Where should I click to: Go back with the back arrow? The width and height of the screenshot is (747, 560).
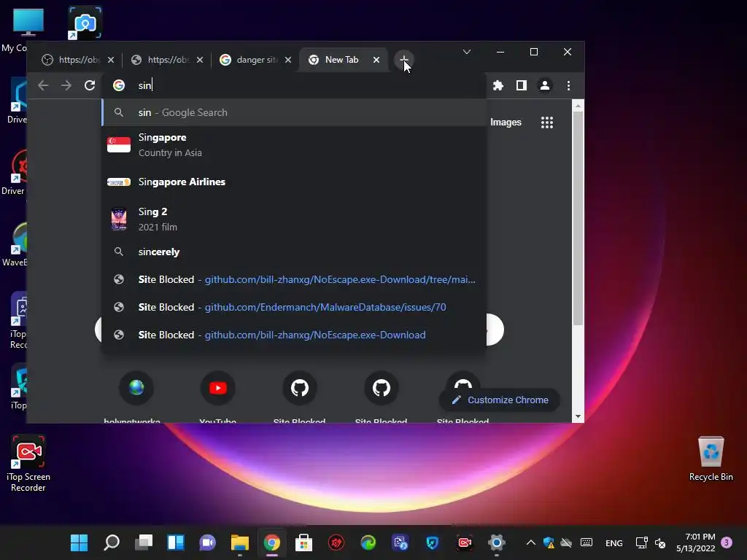(43, 85)
